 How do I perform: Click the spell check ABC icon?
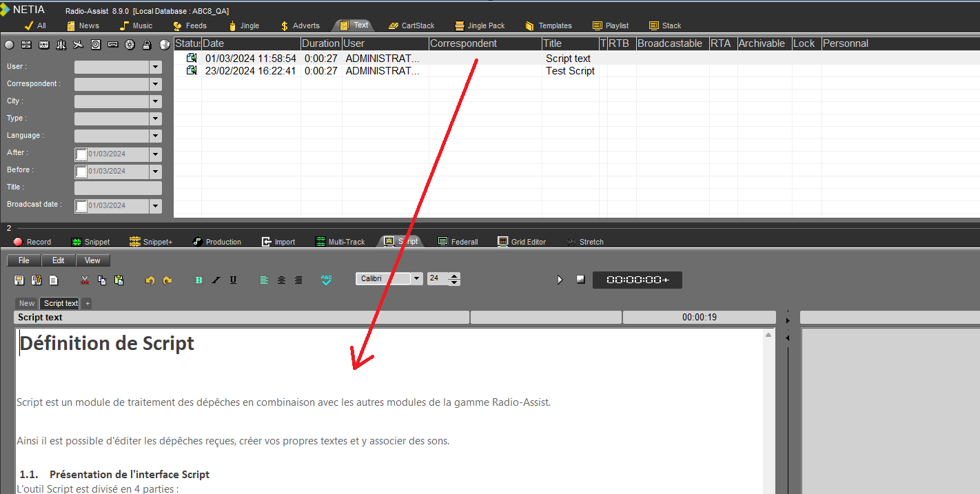pos(326,280)
